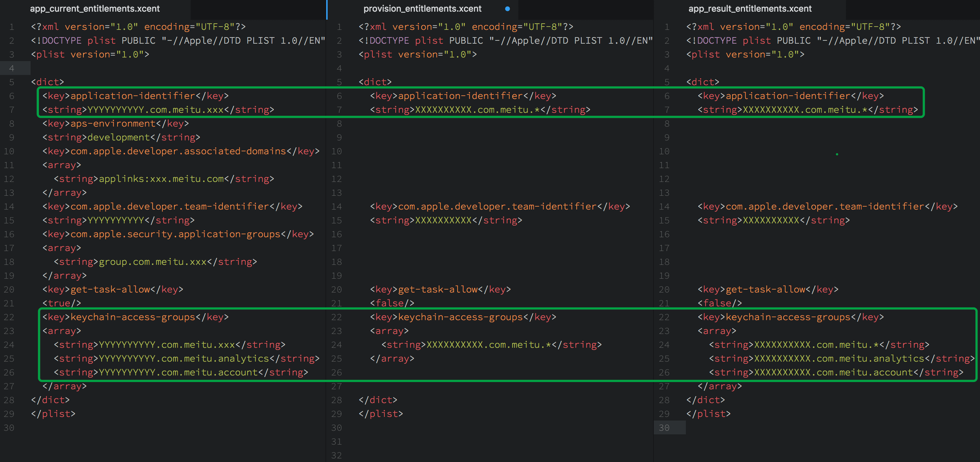Click line number 4 in the left pane gutter

(11, 68)
